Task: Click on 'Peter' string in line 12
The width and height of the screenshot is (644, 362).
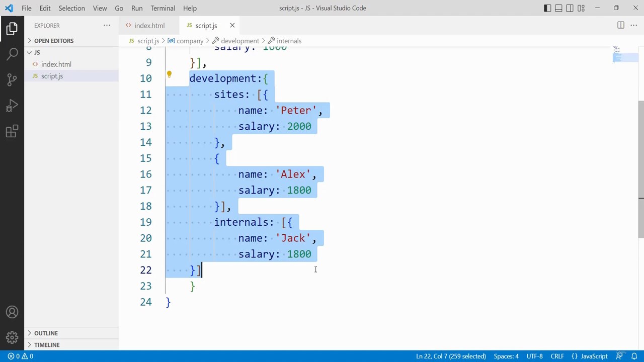Action: [296, 111]
